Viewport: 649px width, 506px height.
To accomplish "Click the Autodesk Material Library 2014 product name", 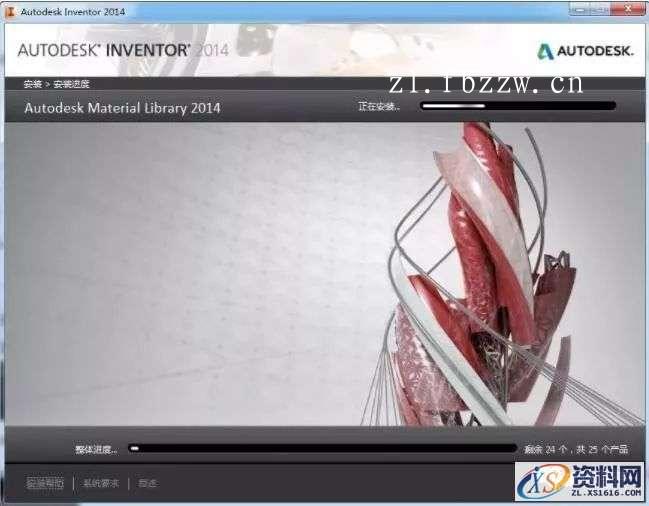I will click(122, 108).
